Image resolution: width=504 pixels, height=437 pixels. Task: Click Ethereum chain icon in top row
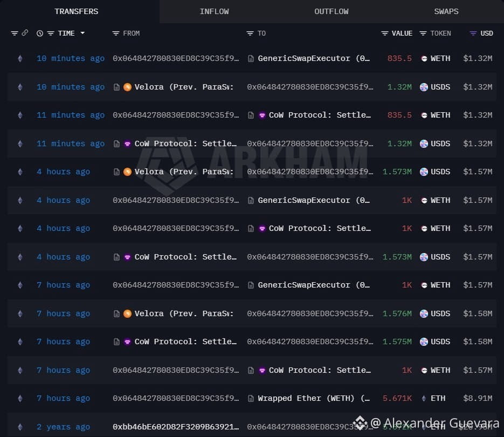coord(20,59)
